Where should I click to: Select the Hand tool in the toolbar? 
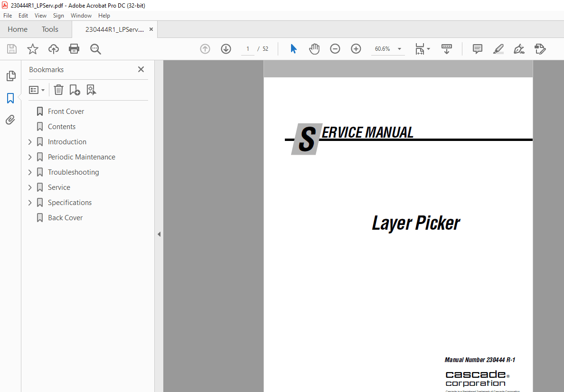[x=314, y=48]
